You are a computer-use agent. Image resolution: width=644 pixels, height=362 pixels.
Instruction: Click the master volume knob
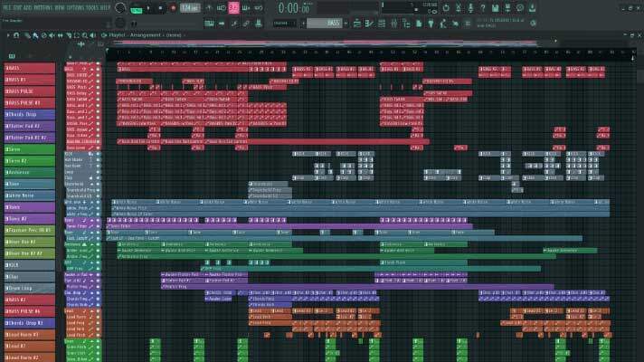pyautogui.click(x=120, y=8)
